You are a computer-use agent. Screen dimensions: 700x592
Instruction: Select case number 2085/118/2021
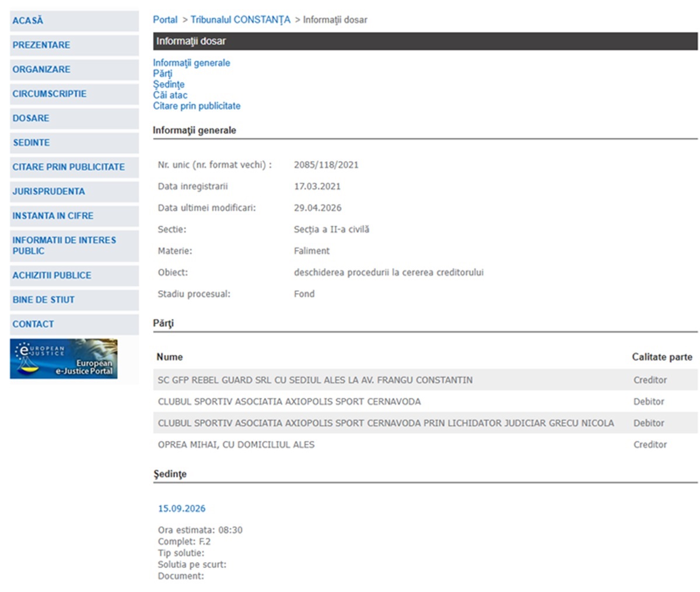tap(326, 165)
